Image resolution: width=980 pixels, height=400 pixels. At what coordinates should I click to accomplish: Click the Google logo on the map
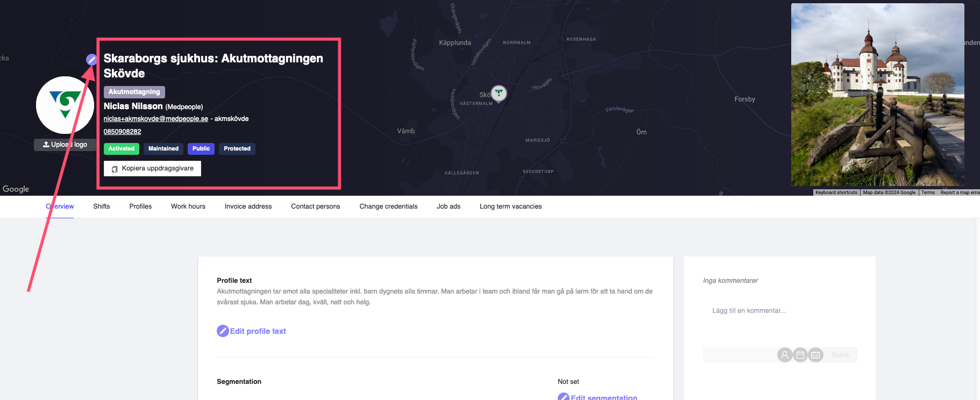[x=16, y=189]
